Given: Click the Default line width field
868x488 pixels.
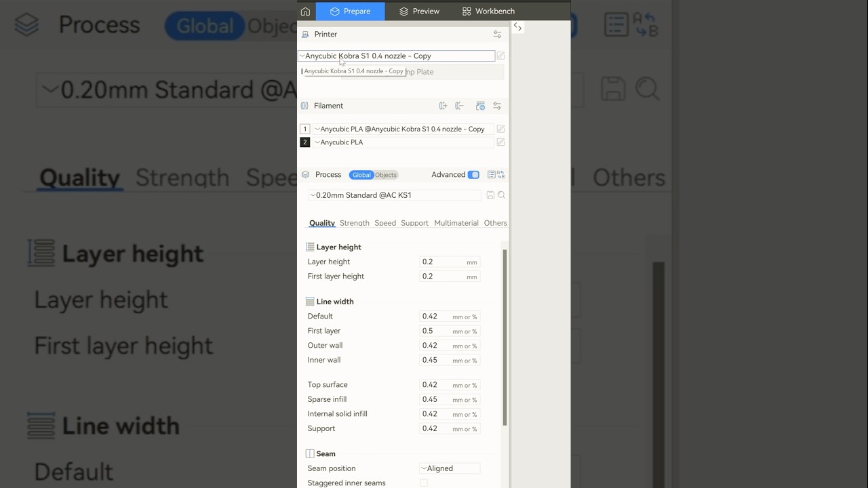Looking at the screenshot, I should [x=450, y=317].
